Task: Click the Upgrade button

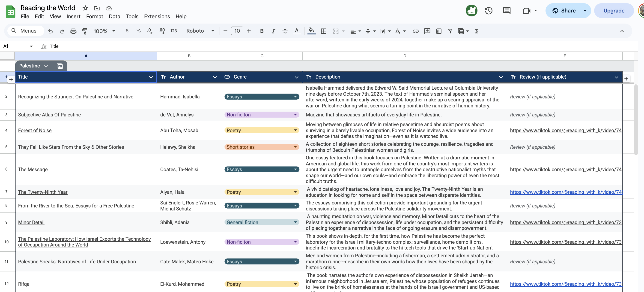Action: tap(614, 11)
